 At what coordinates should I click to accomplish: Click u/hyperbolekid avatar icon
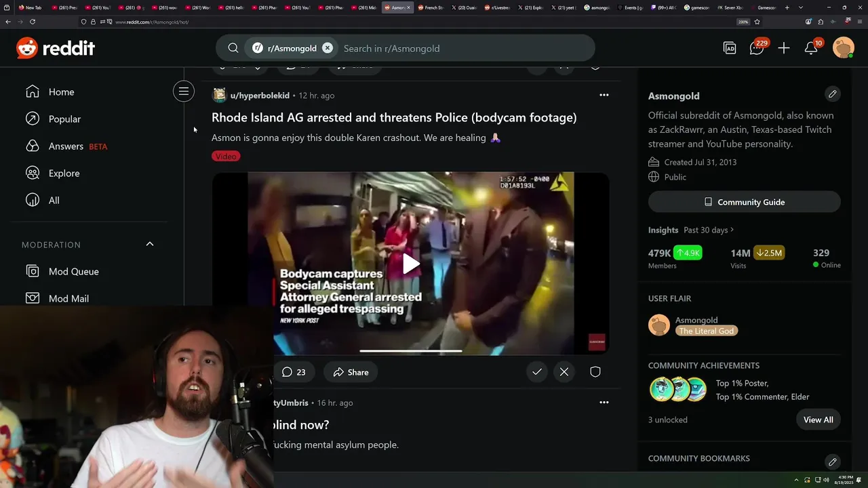[x=219, y=95]
